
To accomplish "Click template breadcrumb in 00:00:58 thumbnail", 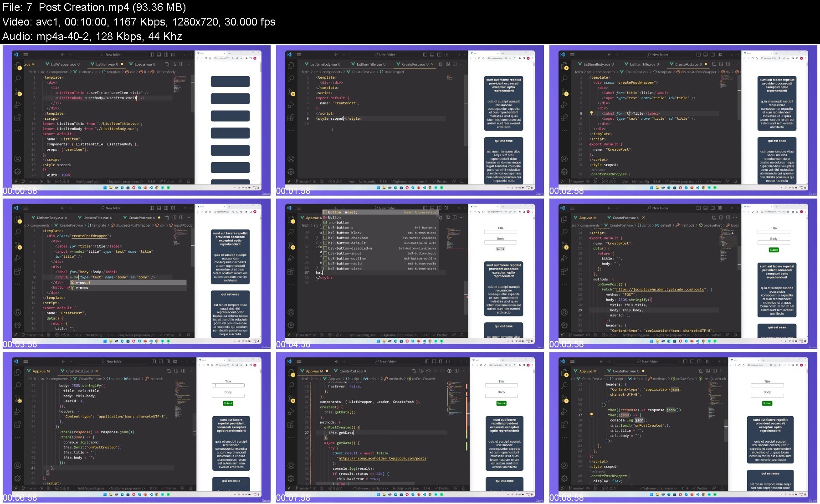I will click(x=111, y=72).
